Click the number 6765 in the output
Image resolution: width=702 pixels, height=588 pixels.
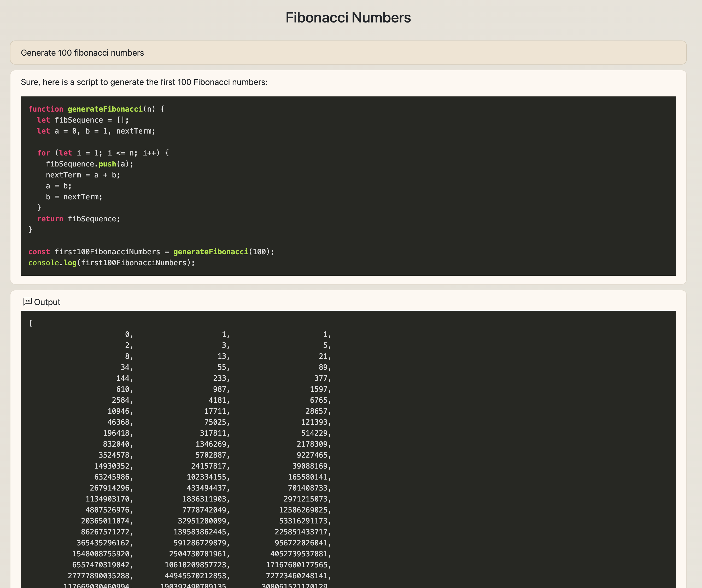[318, 400]
